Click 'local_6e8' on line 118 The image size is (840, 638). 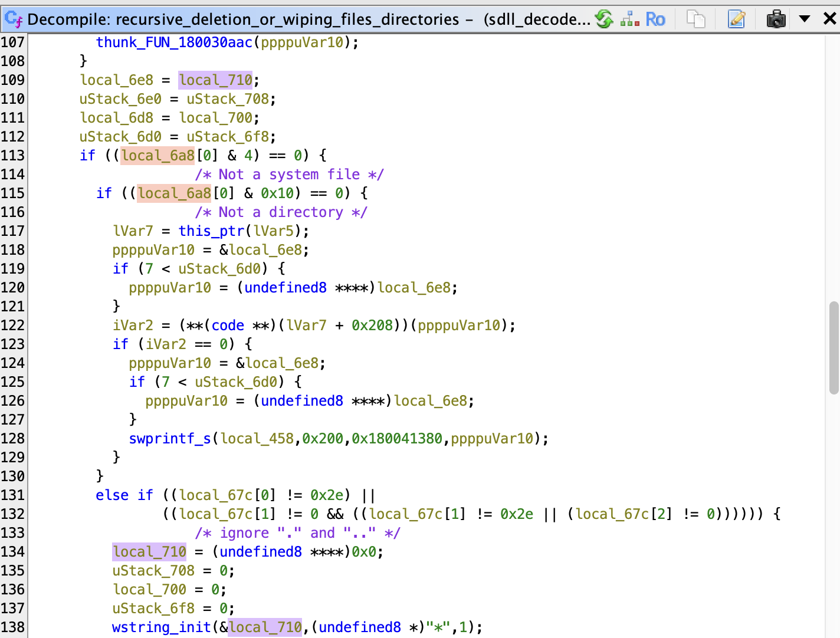pos(265,250)
